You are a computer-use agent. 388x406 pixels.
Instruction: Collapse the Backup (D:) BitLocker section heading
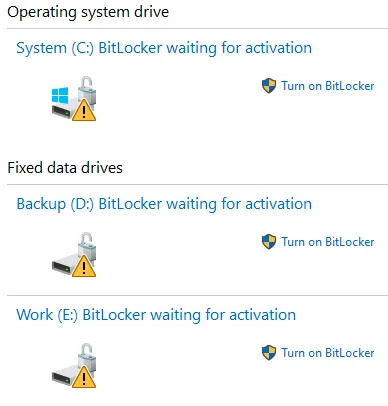point(164,204)
